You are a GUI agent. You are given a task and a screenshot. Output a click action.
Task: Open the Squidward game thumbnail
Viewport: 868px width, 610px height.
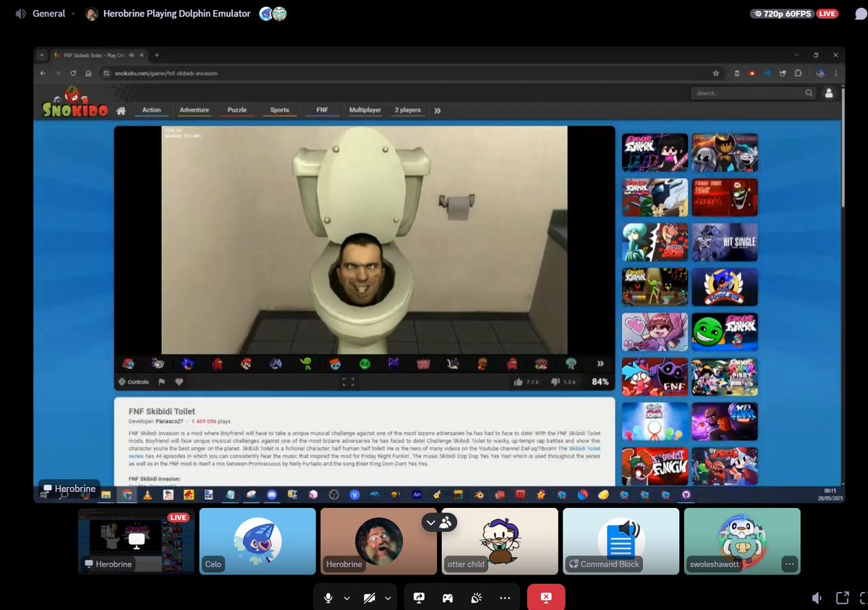(655, 242)
